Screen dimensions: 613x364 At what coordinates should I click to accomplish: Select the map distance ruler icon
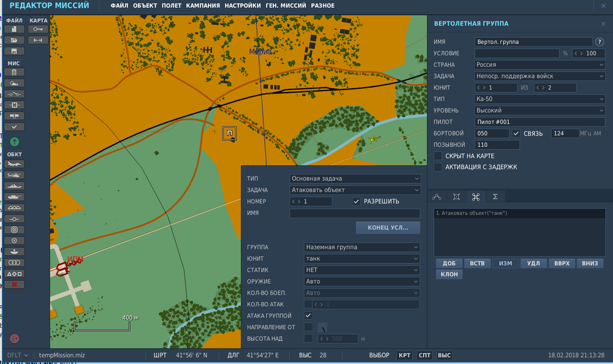[x=39, y=40]
